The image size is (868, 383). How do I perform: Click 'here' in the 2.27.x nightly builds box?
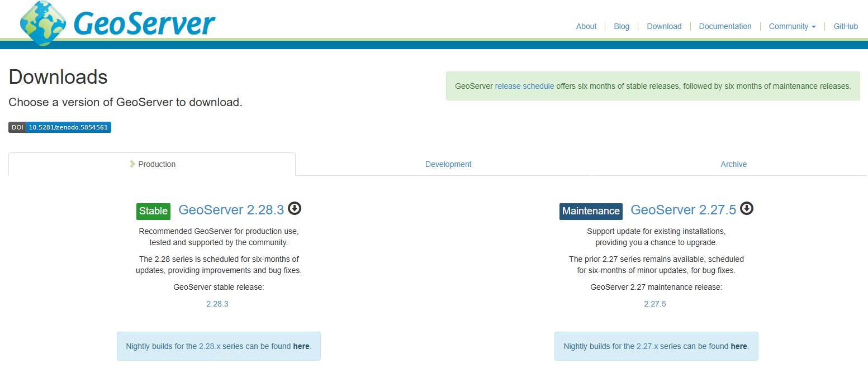[x=738, y=346]
